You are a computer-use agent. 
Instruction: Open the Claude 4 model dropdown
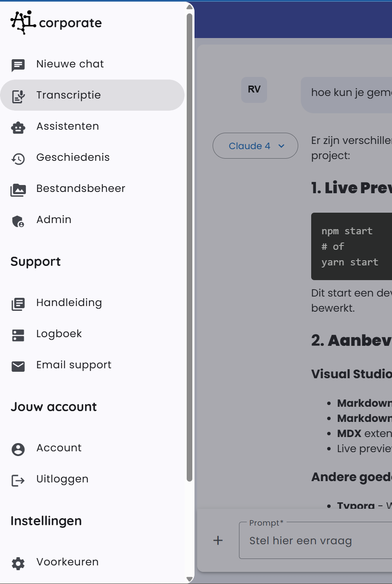pyautogui.click(x=255, y=146)
